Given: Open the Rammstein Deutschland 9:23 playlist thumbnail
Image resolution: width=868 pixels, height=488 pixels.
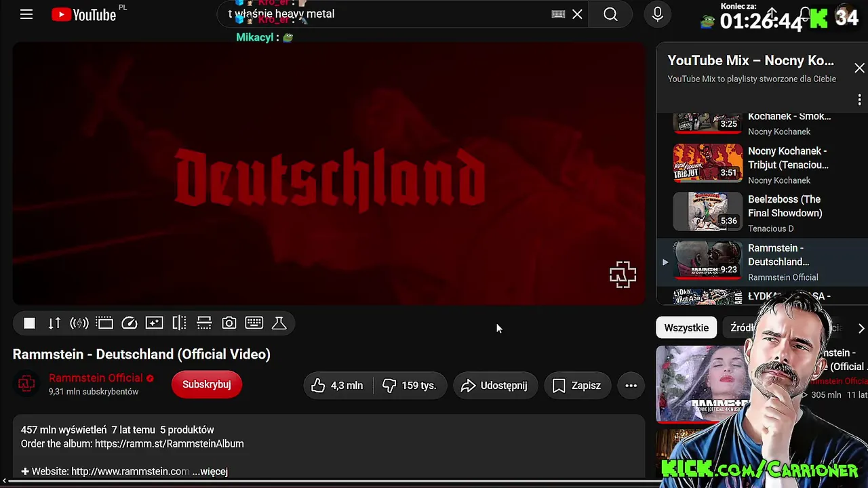Looking at the screenshot, I should pyautogui.click(x=707, y=261).
